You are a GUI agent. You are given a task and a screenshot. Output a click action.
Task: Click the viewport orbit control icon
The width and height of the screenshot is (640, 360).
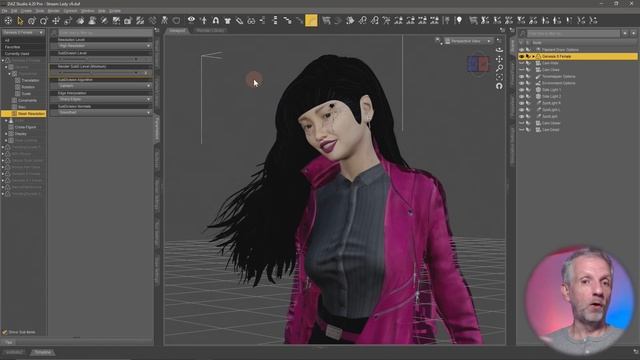[499, 50]
